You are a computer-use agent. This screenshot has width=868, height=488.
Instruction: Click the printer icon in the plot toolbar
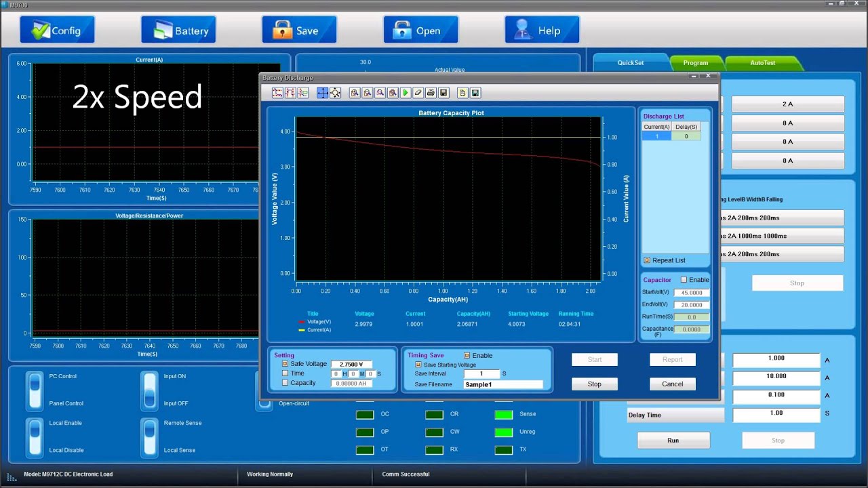coord(431,93)
